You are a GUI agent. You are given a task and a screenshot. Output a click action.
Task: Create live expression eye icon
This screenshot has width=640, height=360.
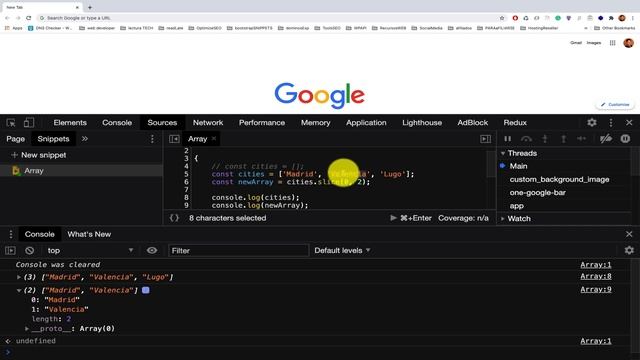(x=152, y=250)
